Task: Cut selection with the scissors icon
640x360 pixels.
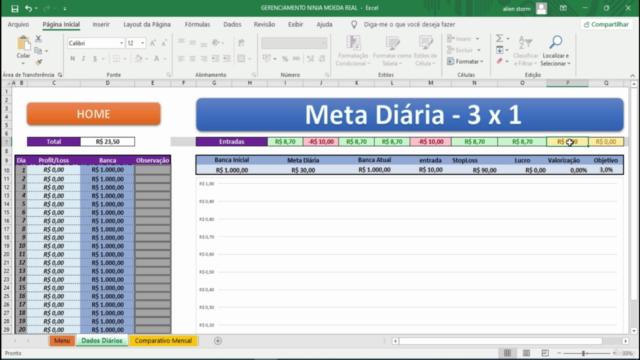Action: point(38,39)
